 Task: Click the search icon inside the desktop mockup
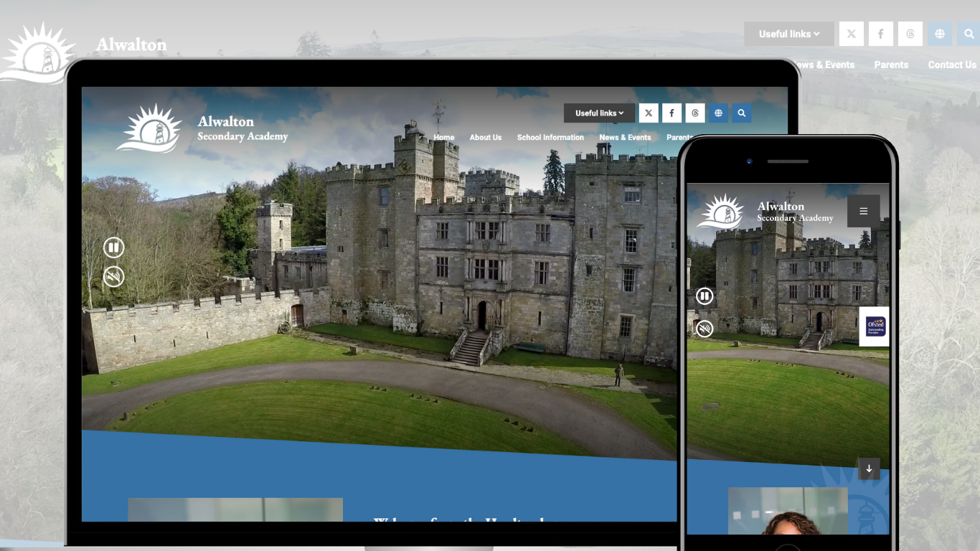click(742, 113)
